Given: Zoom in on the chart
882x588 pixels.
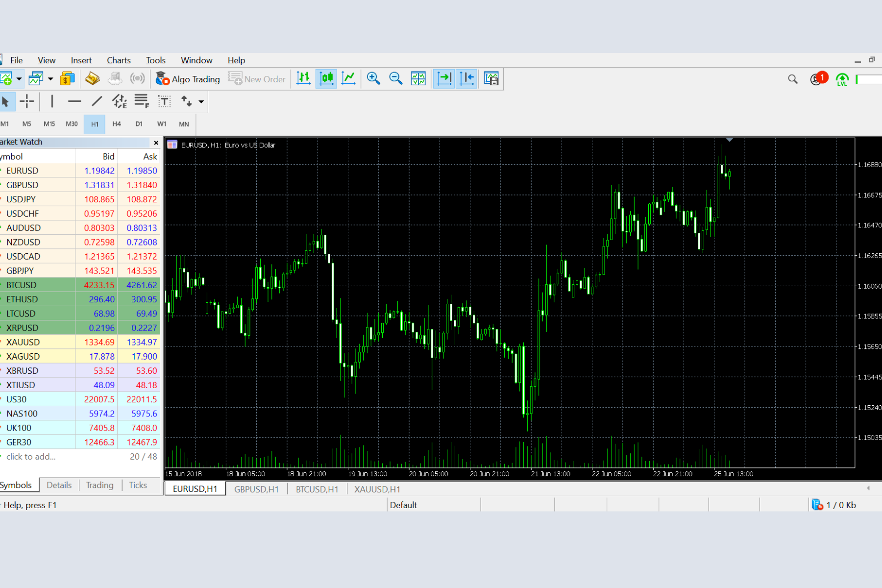Looking at the screenshot, I should coord(373,78).
